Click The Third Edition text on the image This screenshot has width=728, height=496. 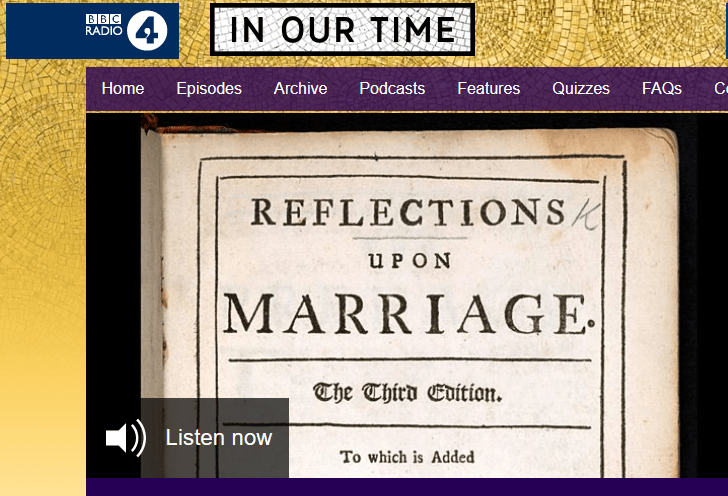pos(407,393)
